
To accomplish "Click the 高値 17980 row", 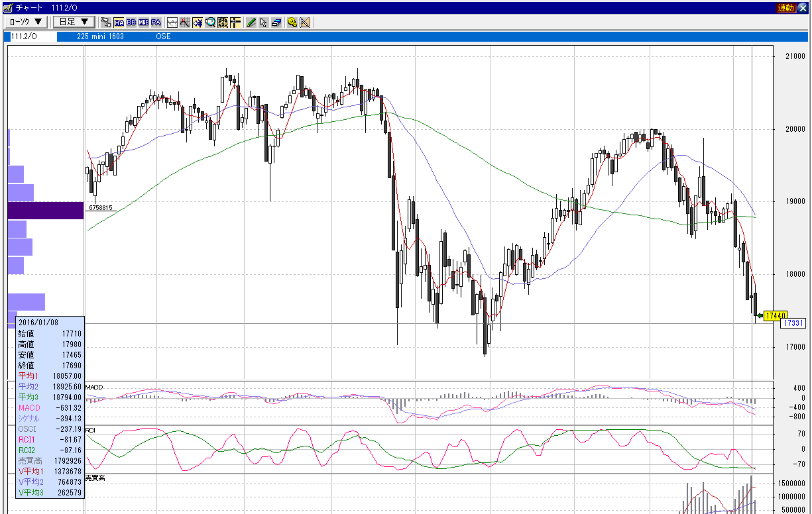I will tap(50, 344).
